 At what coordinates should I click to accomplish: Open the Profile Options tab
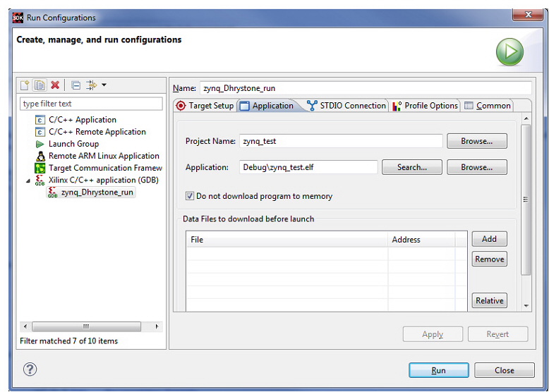coord(425,106)
